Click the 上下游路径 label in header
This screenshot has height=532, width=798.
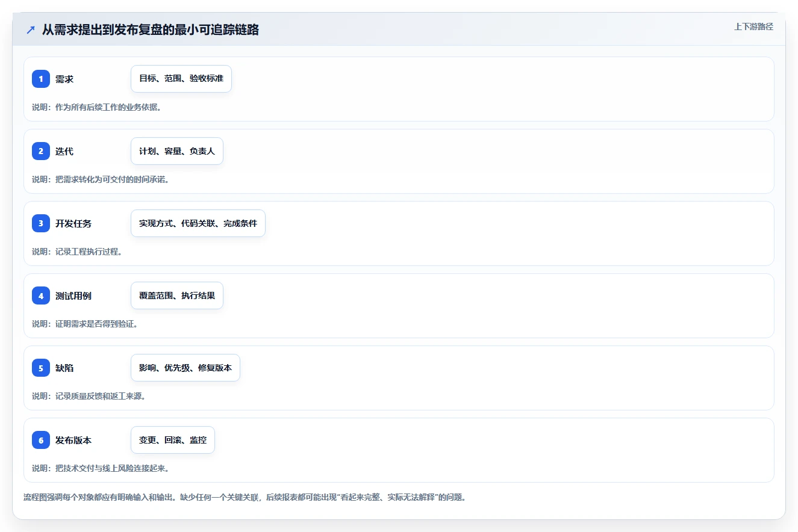coord(753,26)
